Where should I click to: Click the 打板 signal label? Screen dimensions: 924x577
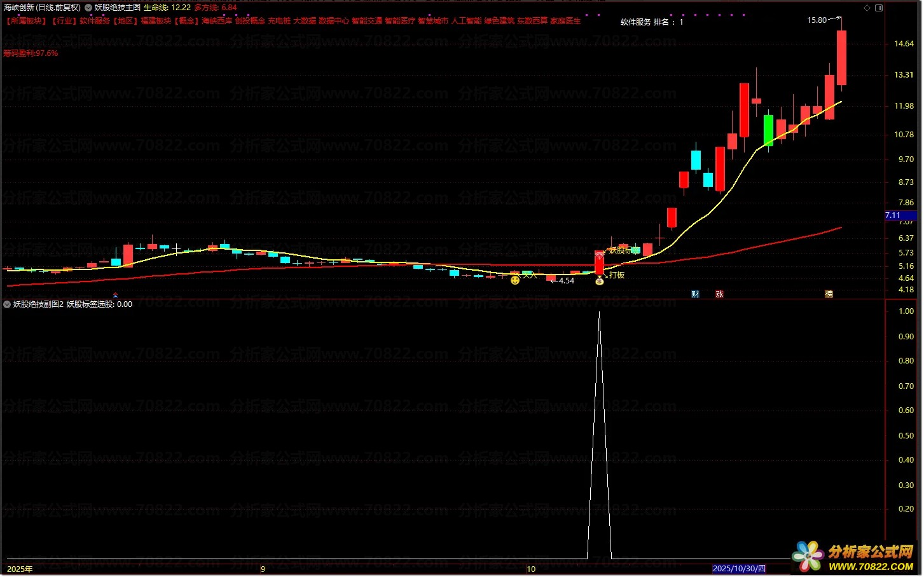617,275
